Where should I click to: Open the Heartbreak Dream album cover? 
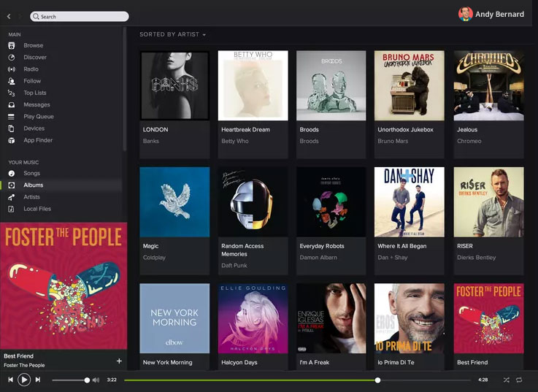[x=253, y=85]
